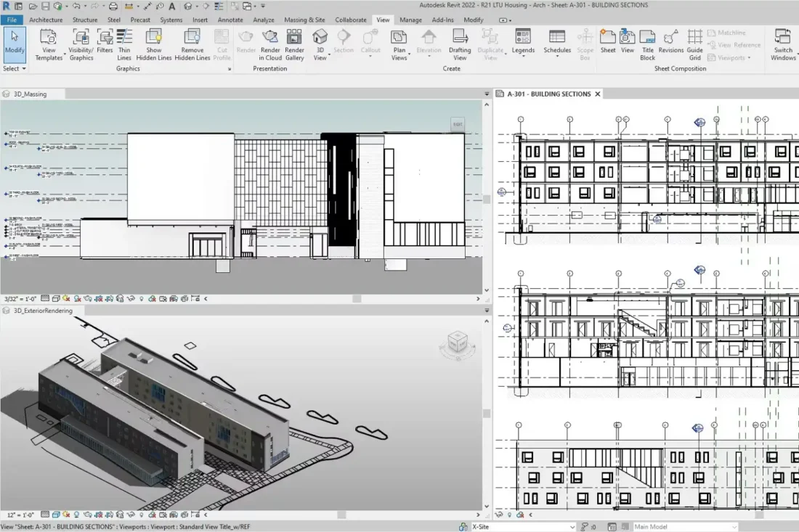
Task: Select the Drafting View tool
Action: click(x=459, y=44)
